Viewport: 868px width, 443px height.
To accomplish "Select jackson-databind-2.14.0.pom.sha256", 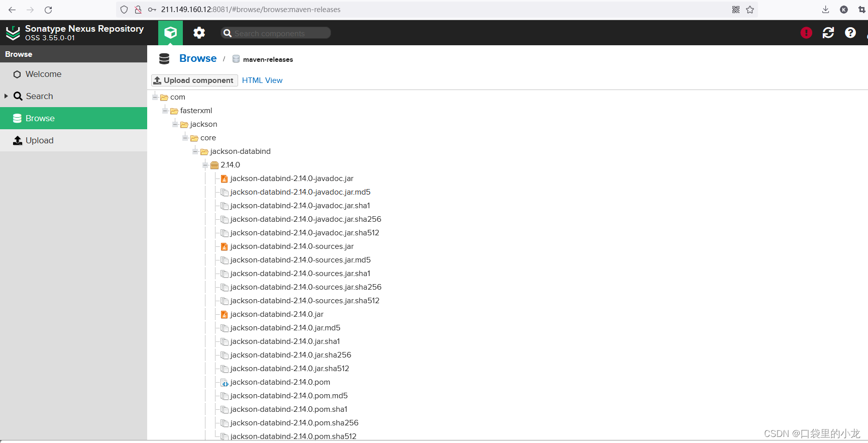I will pyautogui.click(x=294, y=423).
